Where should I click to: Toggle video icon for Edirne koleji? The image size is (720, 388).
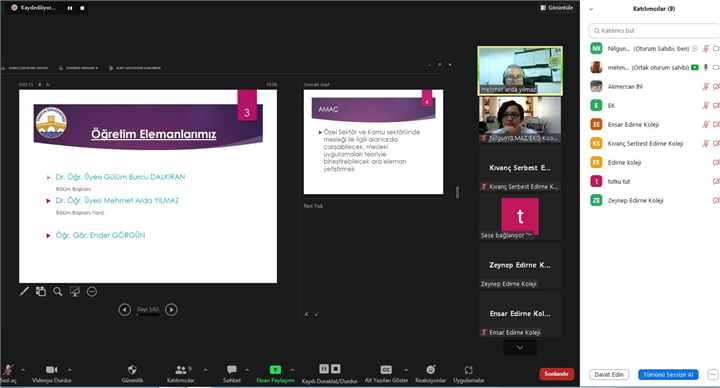716,163
